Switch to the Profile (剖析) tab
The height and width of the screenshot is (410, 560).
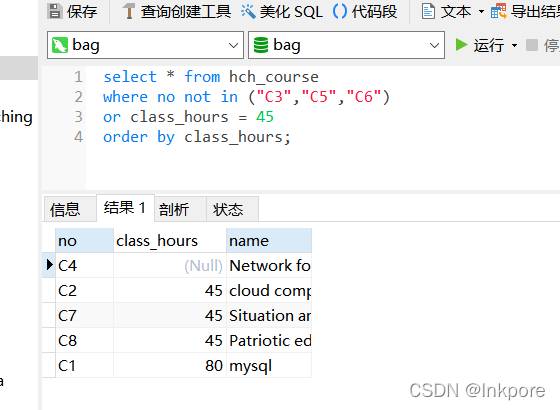click(x=180, y=209)
